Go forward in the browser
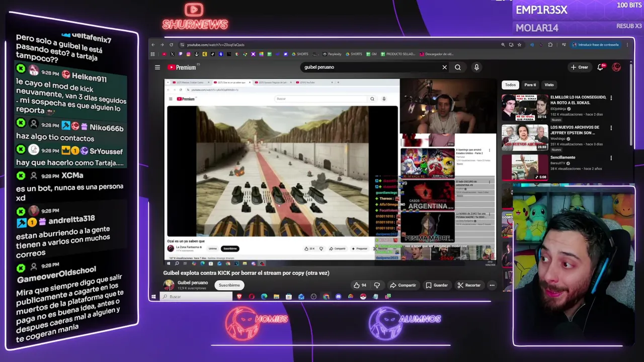 [x=162, y=45]
